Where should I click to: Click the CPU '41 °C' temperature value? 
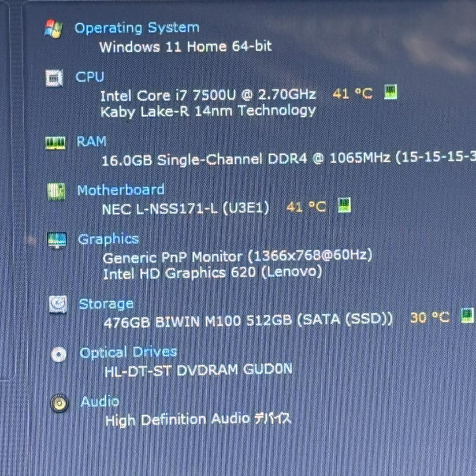pos(353,93)
